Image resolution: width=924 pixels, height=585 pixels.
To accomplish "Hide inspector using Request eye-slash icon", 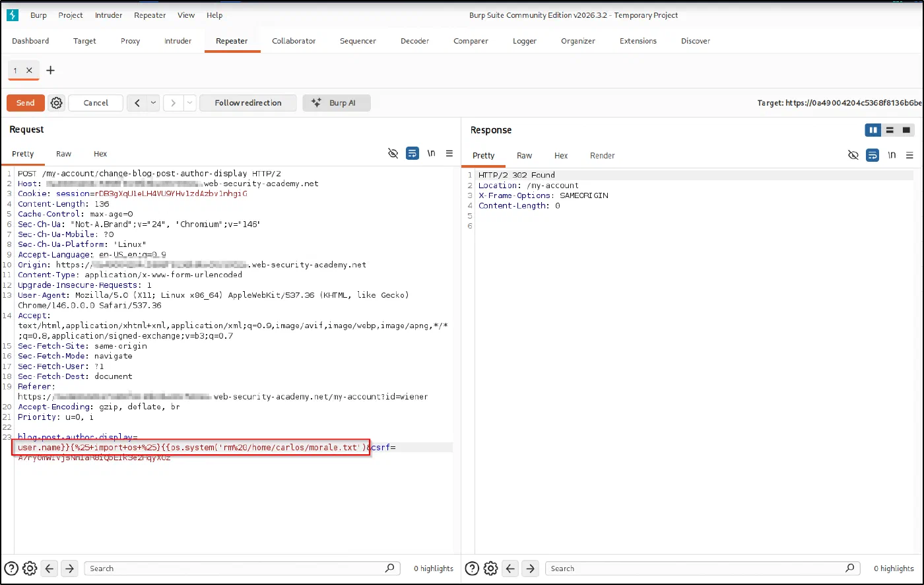I will (393, 153).
